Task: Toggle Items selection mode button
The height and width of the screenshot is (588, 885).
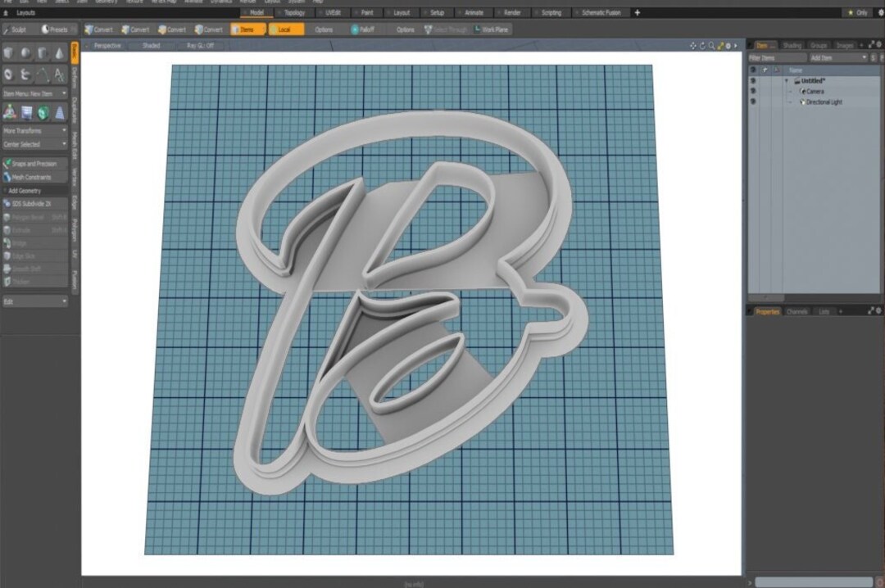Action: coord(247,29)
